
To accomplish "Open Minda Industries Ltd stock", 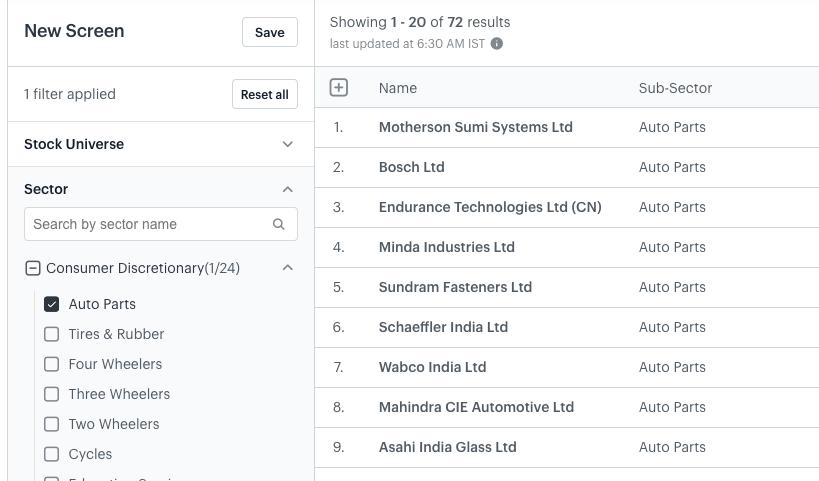I will click(x=447, y=247).
